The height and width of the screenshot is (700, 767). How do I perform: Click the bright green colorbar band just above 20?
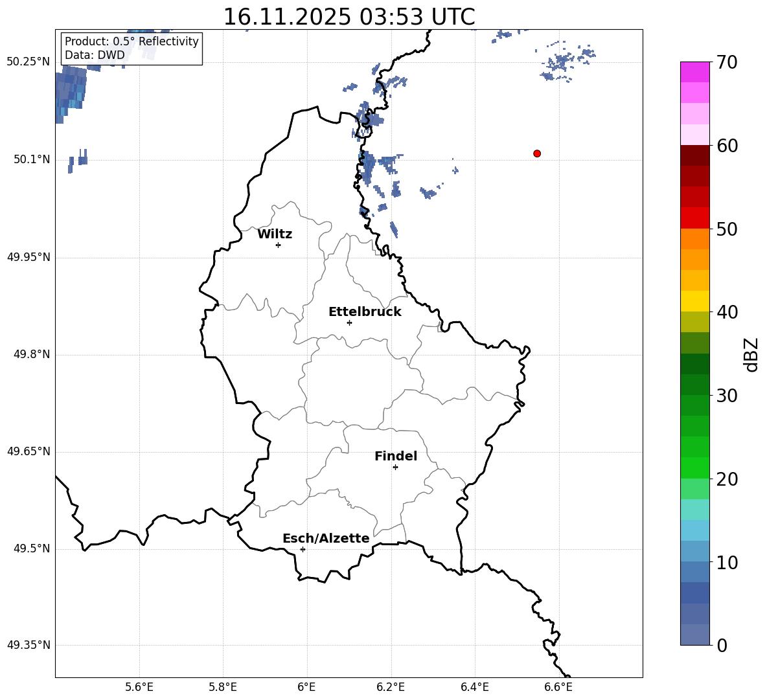point(695,468)
